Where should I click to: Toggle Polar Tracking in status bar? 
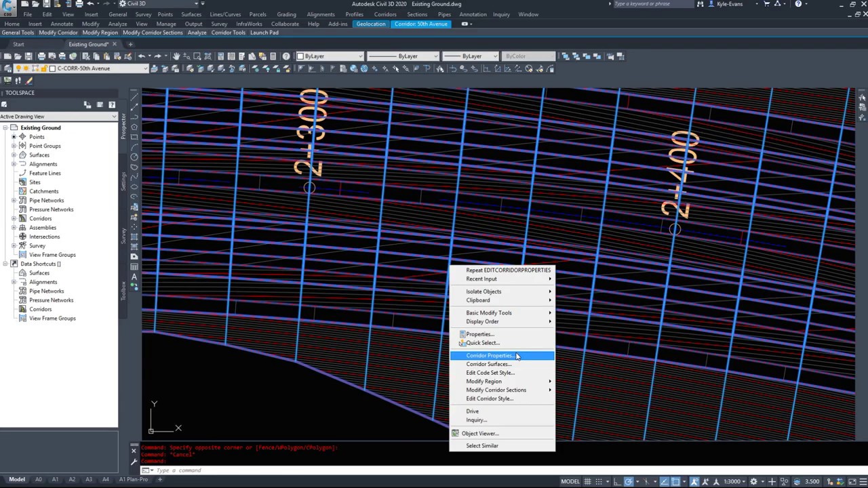(x=629, y=481)
